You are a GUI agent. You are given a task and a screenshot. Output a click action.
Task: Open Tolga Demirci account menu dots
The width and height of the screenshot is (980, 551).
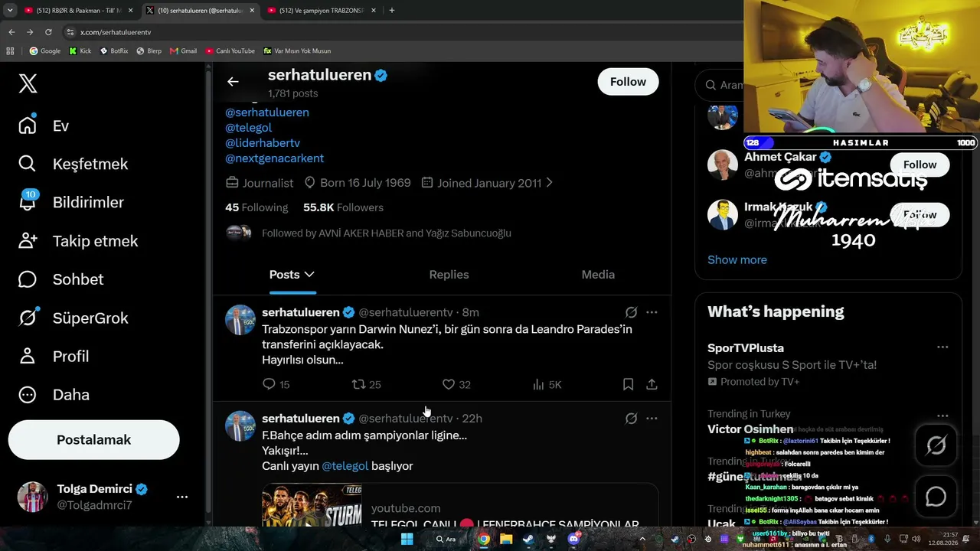[x=182, y=497]
